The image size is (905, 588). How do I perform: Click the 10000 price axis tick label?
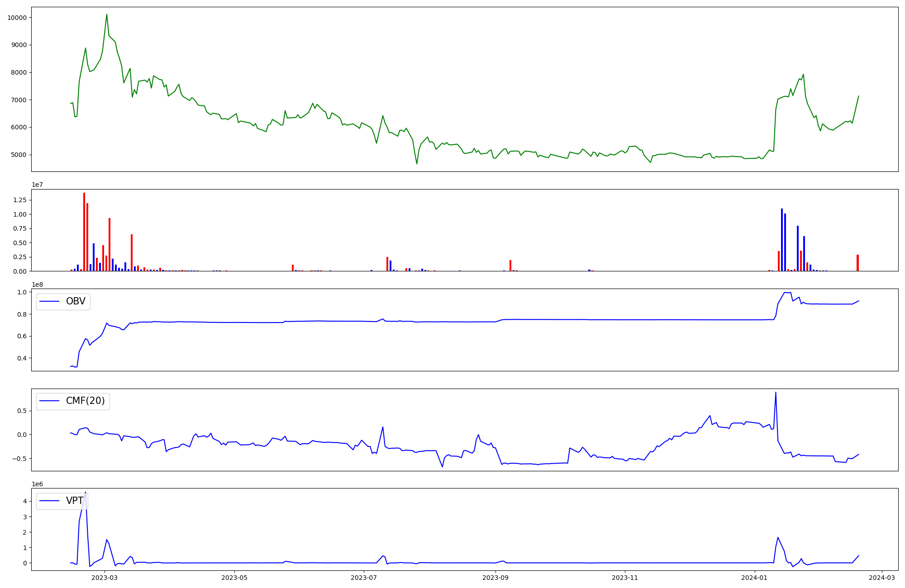tap(17, 18)
